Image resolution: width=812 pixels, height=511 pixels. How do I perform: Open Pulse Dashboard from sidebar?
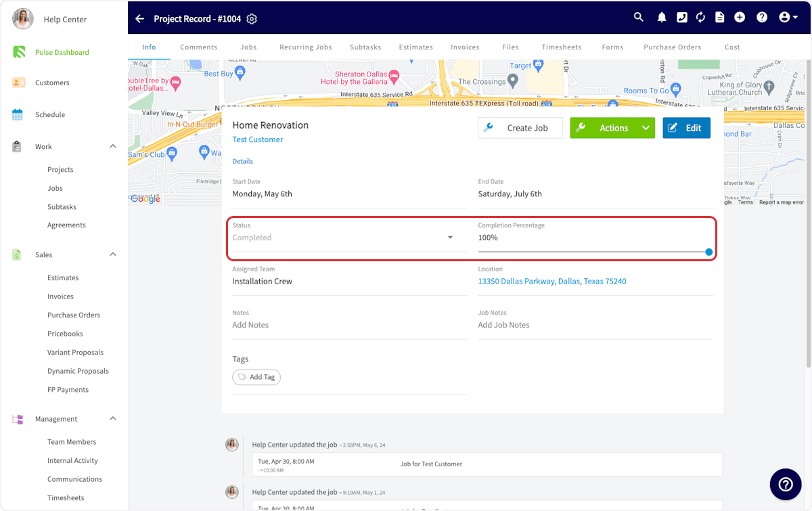point(64,52)
